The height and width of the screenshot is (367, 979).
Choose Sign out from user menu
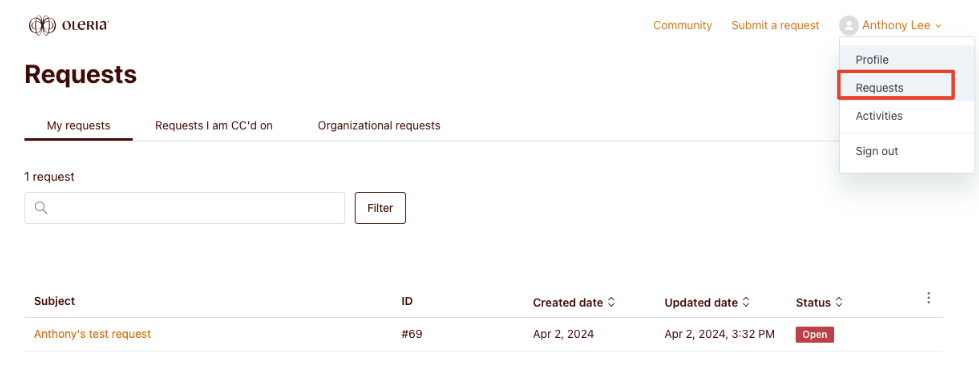click(x=907, y=151)
